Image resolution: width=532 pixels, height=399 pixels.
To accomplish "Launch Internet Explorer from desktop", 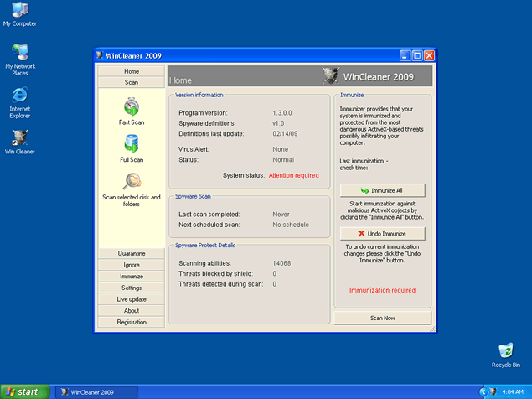I will coord(19,96).
